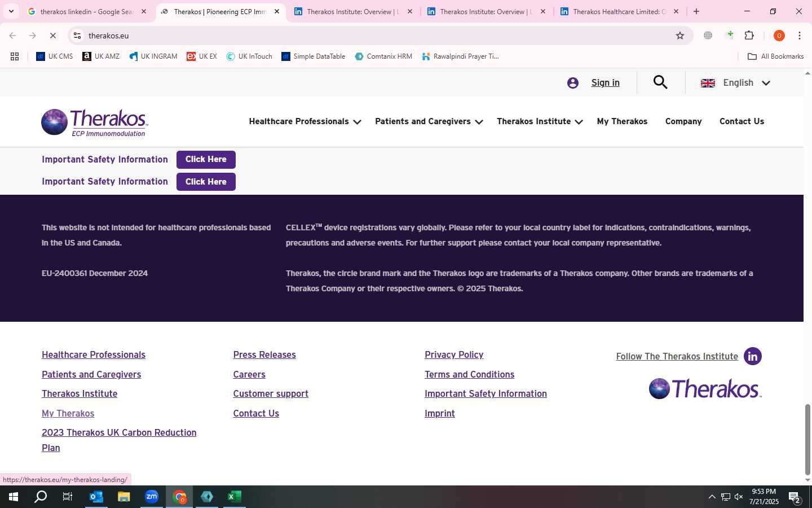Open the Privacy Policy footer link
Image resolution: width=812 pixels, height=508 pixels.
[x=454, y=355]
